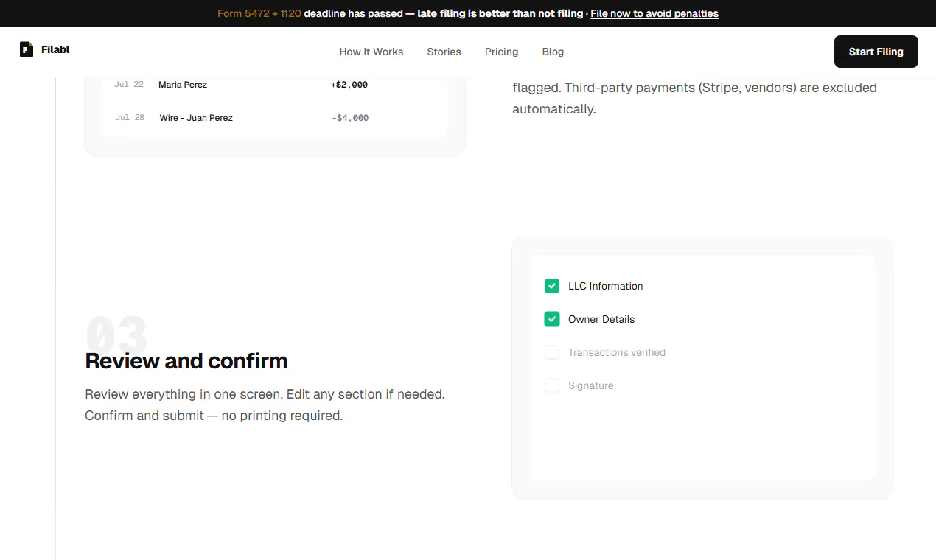Click the 'Signature' label text
Viewport: 936px width, 560px height.
pyautogui.click(x=590, y=385)
